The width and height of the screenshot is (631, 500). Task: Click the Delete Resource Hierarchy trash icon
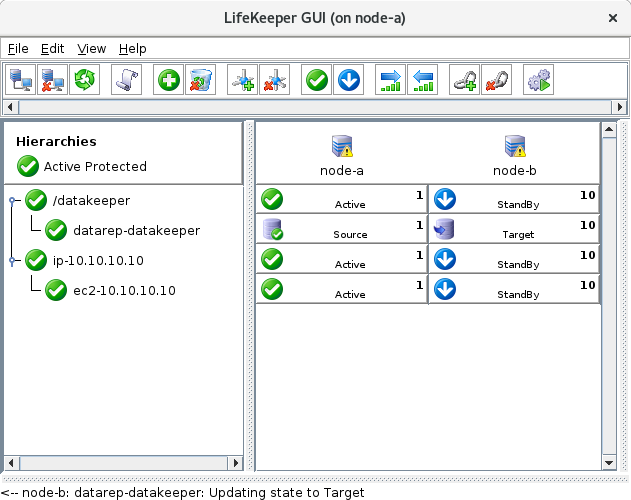[x=200, y=80]
